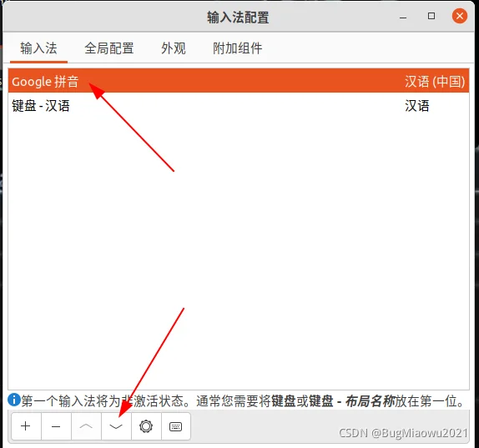The image size is (479, 448).
Task: Open keyboard layout button in toolbar
Action: pyautogui.click(x=175, y=426)
